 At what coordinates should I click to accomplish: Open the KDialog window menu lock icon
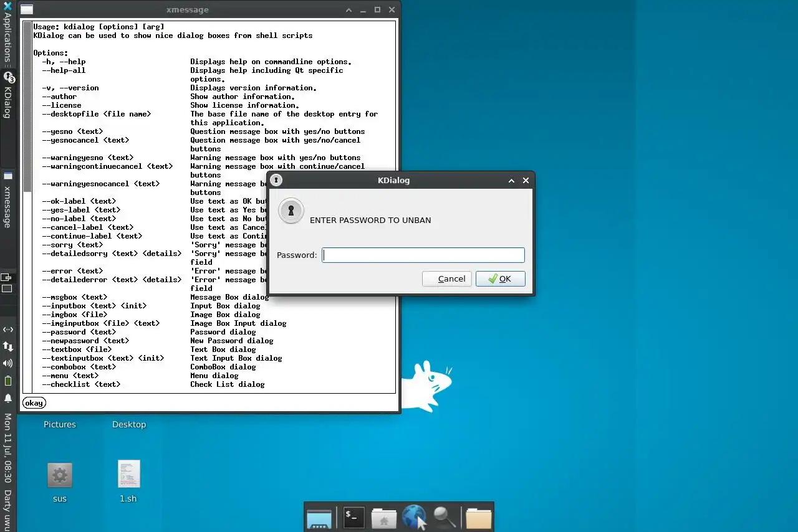[276, 180]
